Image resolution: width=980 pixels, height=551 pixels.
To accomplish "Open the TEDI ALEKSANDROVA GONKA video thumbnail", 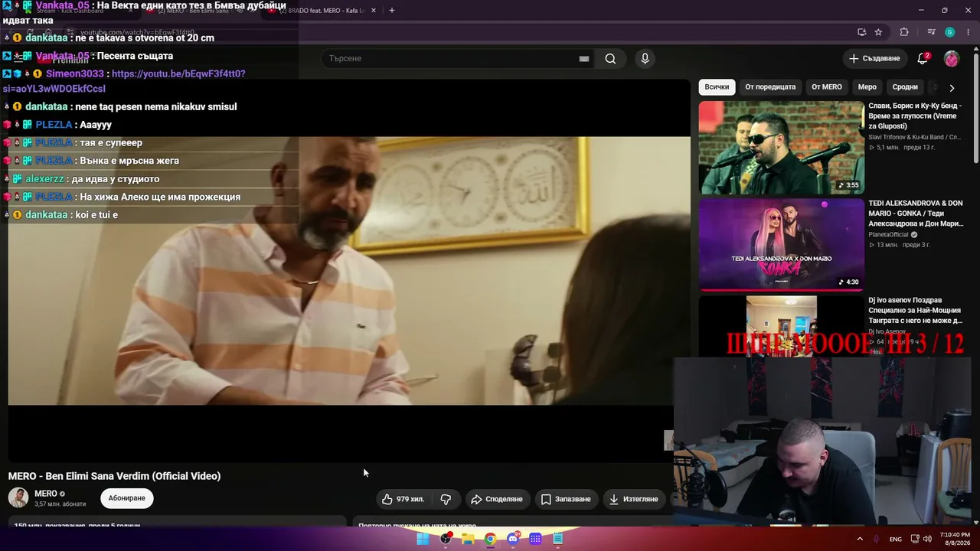I will [x=781, y=245].
